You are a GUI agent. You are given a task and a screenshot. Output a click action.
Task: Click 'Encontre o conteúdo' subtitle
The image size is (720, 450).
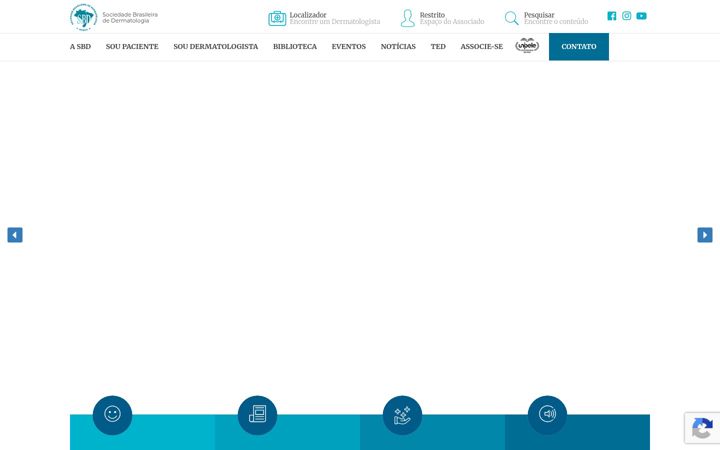click(556, 22)
